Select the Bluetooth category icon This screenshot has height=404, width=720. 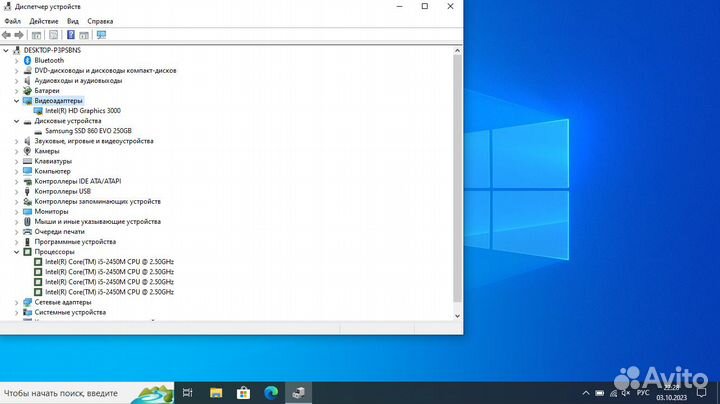click(x=27, y=60)
